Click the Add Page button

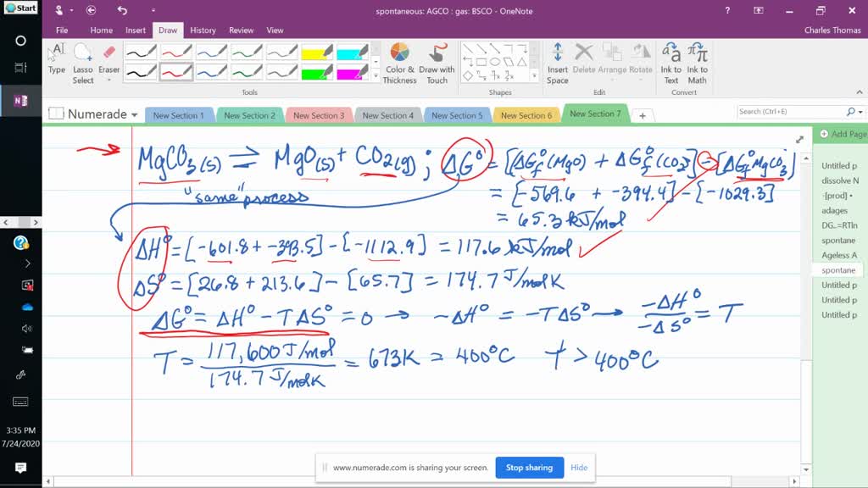pyautogui.click(x=842, y=133)
